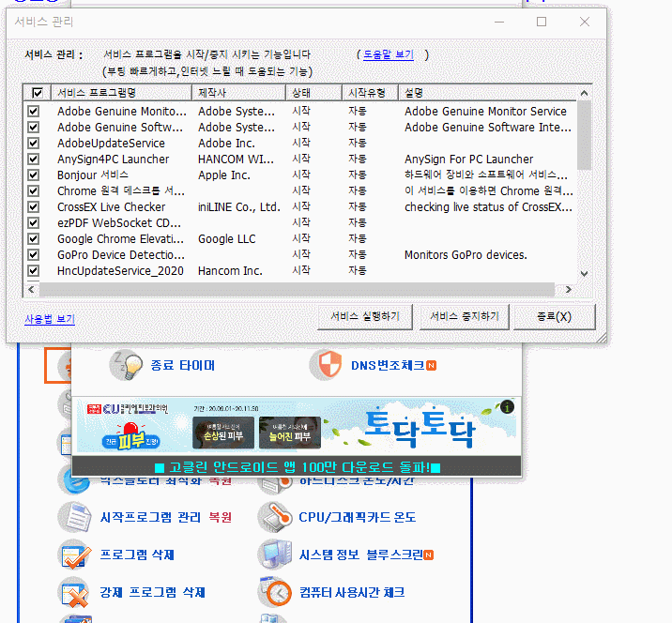Uncheck Adobe Genuine Software service checkbox
The width and height of the screenshot is (672, 623).
click(x=34, y=128)
